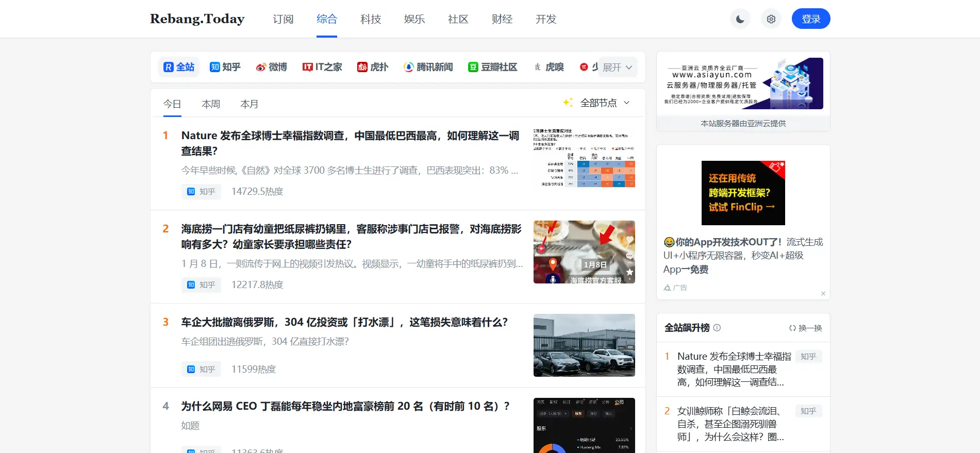Close the FinClip ad with X
The width and height of the screenshot is (980, 453).
pyautogui.click(x=823, y=294)
